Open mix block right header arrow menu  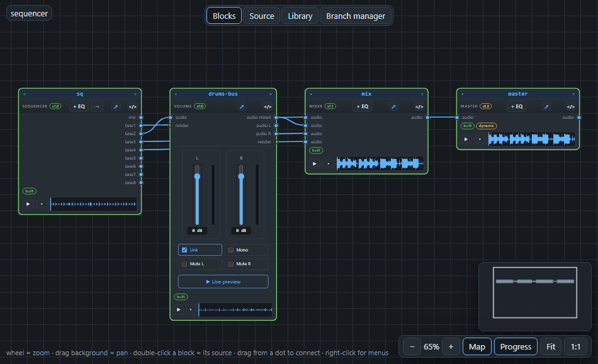click(422, 94)
